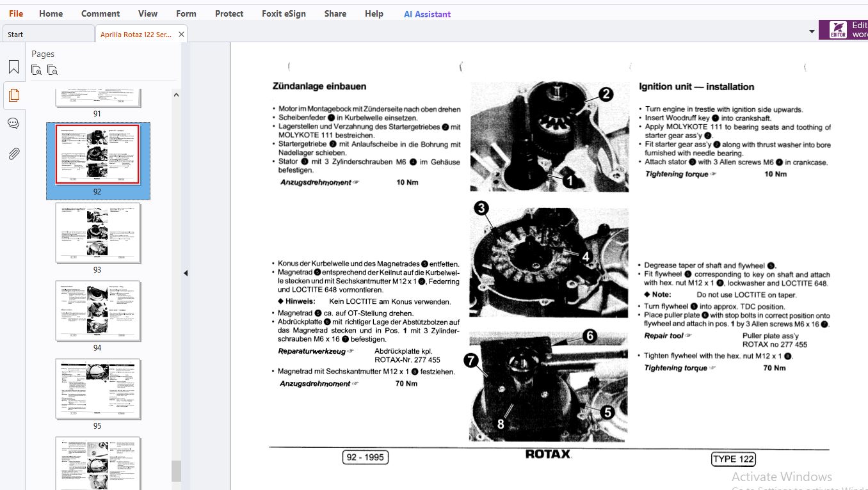Select the Pages panel icon

click(13, 95)
